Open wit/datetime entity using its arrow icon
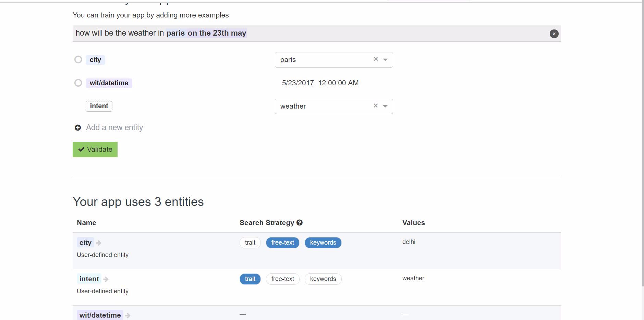The width and height of the screenshot is (644, 320). coord(128,316)
